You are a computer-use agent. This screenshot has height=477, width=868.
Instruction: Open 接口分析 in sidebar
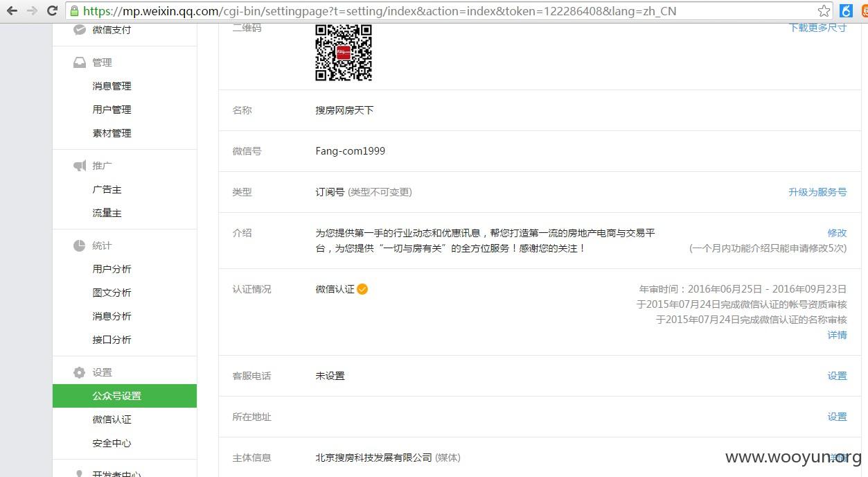pos(112,340)
